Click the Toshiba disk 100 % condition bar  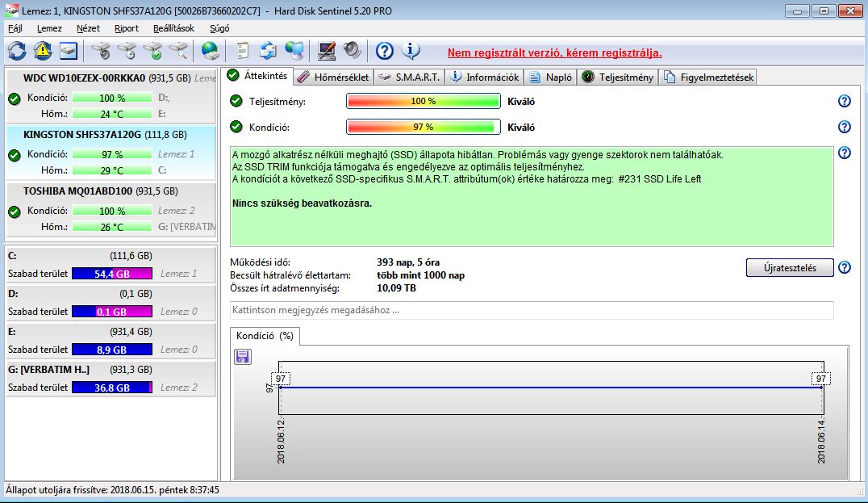tap(112, 211)
